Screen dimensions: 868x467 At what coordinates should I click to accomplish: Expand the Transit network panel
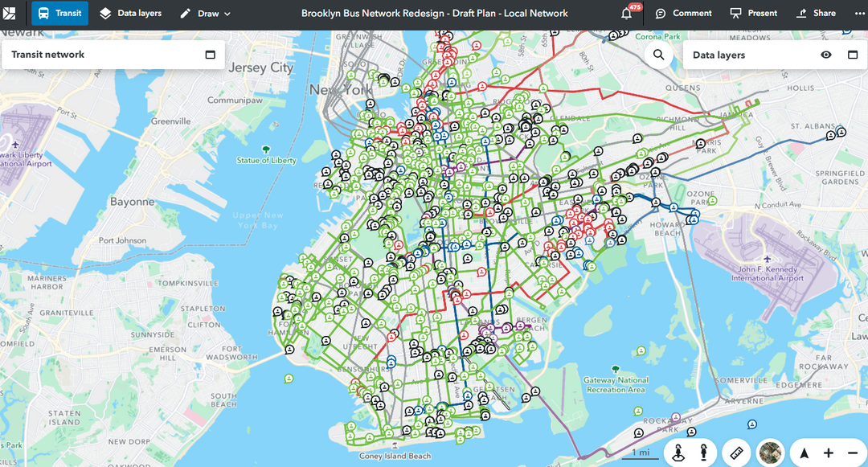click(x=210, y=55)
